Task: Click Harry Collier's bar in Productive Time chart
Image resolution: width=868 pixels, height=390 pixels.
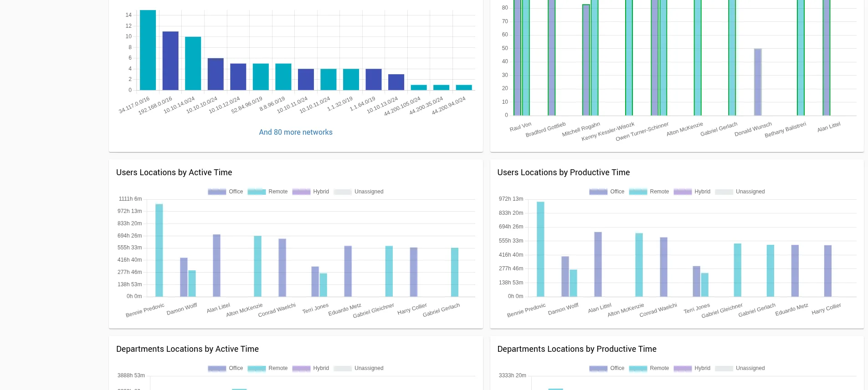Action: click(x=827, y=271)
